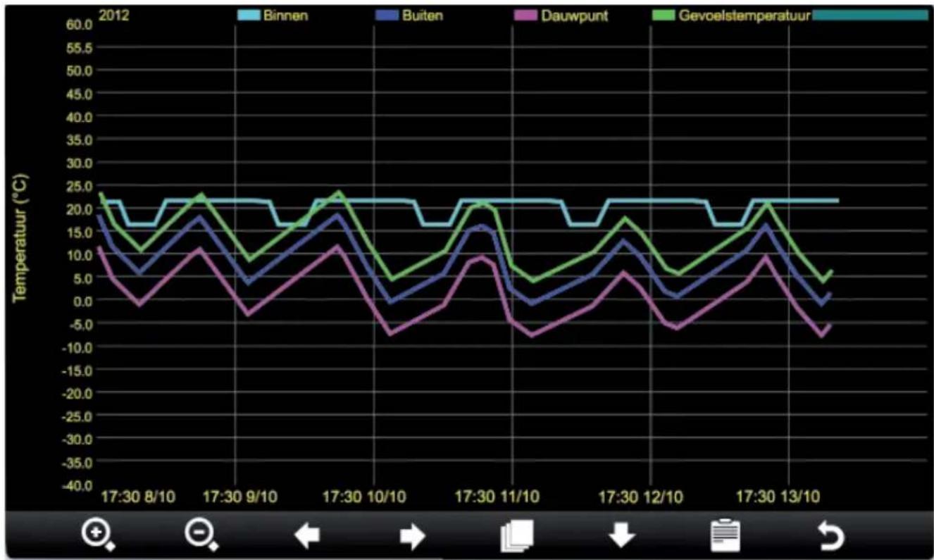Move forward with the right arrow icon
Viewport: 934px width, 560px height.
[413, 537]
